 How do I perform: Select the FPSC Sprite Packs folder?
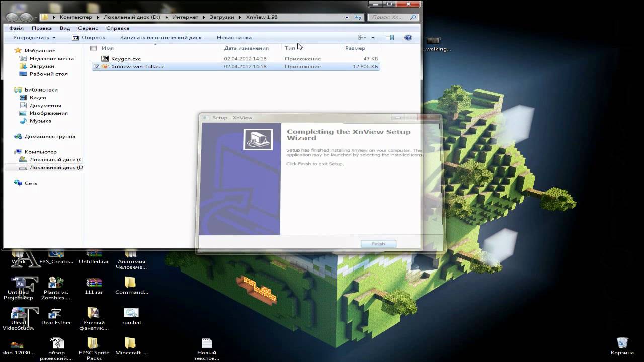94,349
